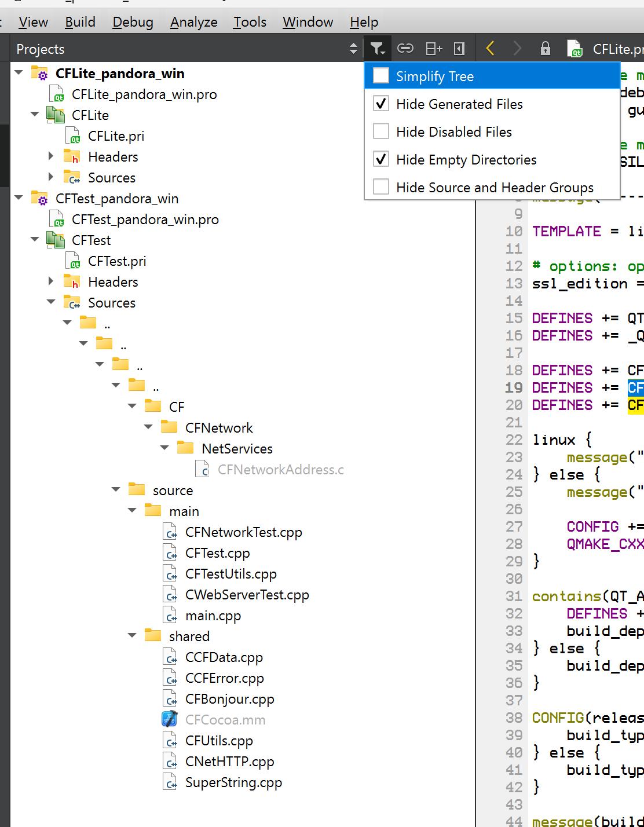
Task: Click the CFTest_pandora_win.pro file icon
Action: pyautogui.click(x=56, y=219)
